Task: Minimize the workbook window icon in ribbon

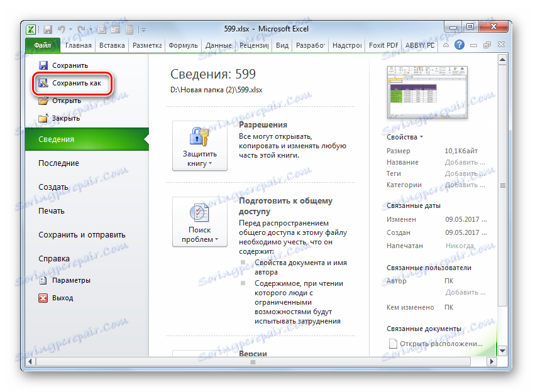Action: coord(473,45)
